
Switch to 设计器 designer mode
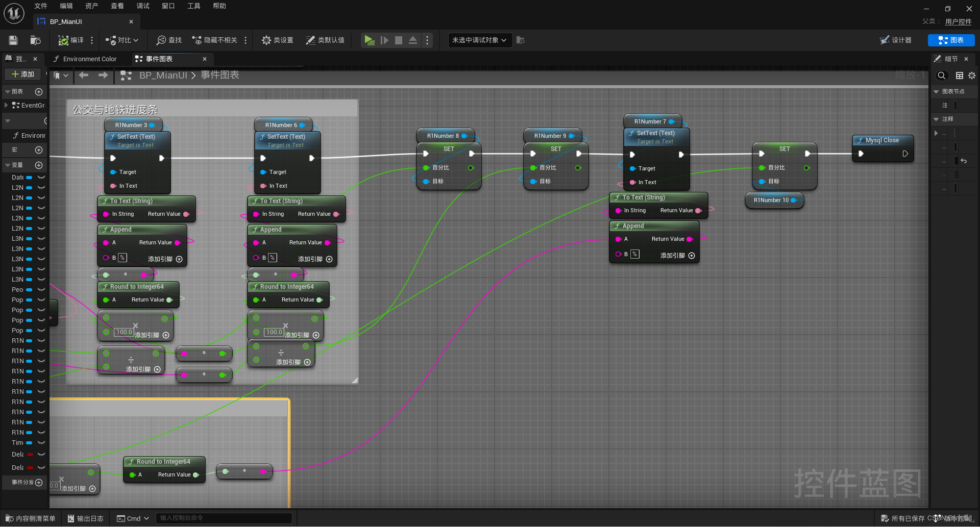pyautogui.click(x=896, y=40)
